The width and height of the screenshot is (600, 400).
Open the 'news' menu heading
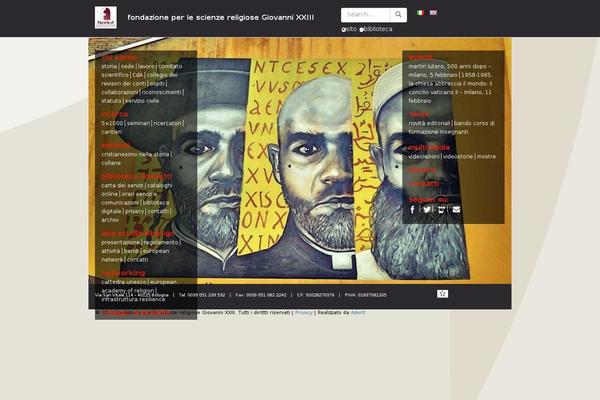coord(419,114)
